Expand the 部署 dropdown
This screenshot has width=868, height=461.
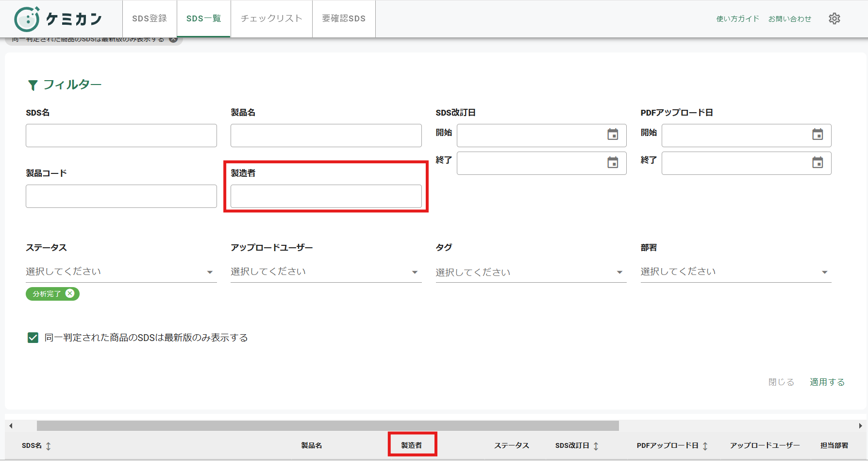(736, 272)
